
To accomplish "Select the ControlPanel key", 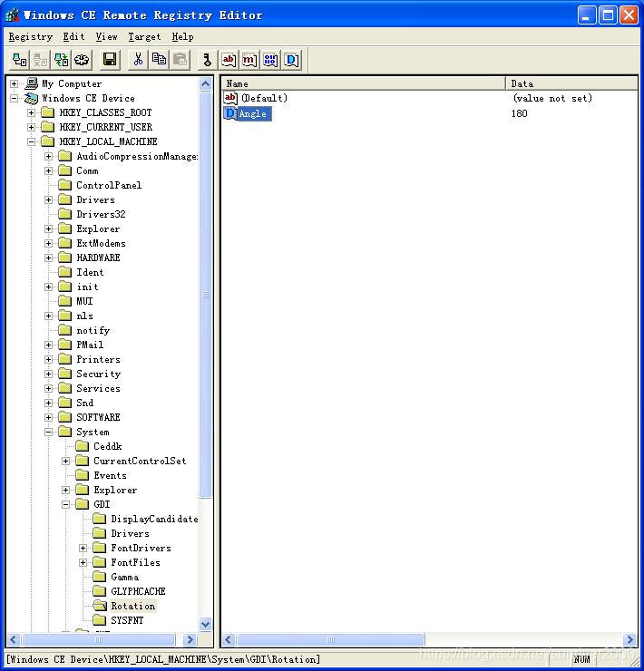I will [x=109, y=185].
